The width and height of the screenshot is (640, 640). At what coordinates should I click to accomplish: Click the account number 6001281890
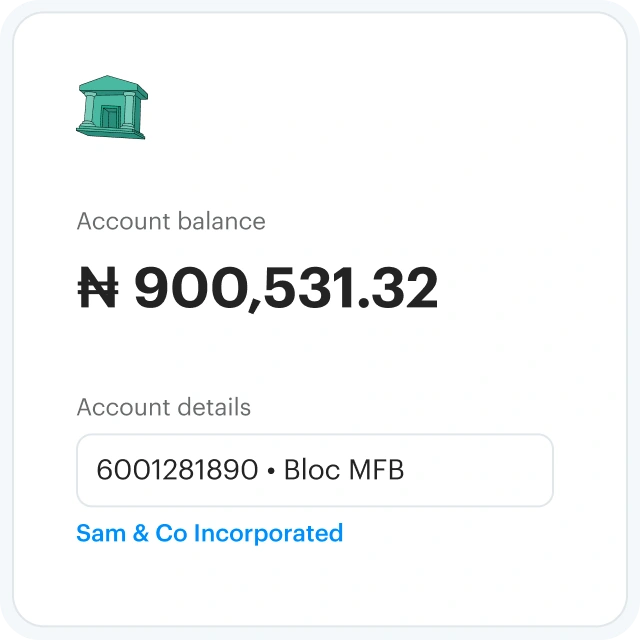[x=177, y=470]
